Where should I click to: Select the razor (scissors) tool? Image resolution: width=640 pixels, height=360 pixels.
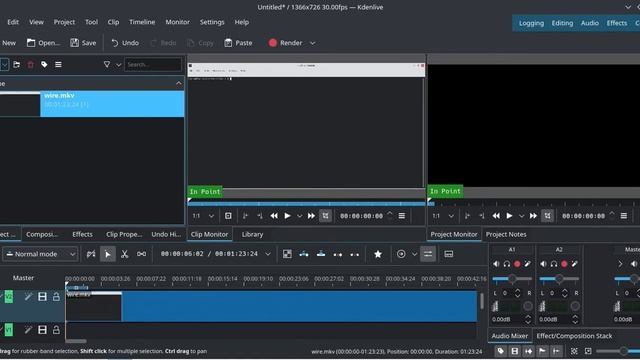pyautogui.click(x=124, y=254)
